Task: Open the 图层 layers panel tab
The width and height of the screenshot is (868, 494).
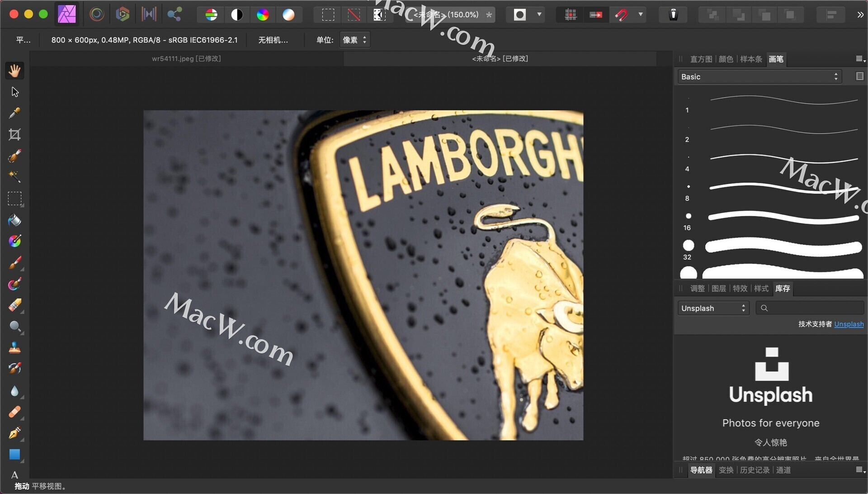Action: click(718, 288)
